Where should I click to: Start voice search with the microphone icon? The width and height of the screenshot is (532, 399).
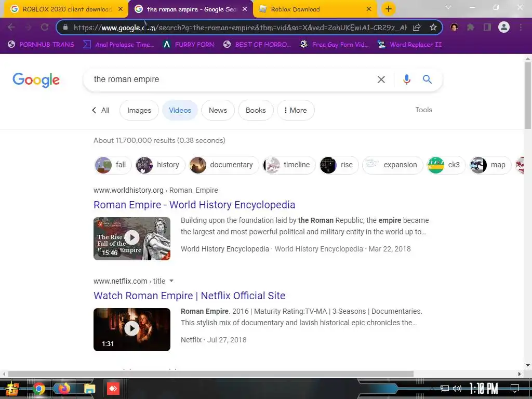(x=406, y=79)
